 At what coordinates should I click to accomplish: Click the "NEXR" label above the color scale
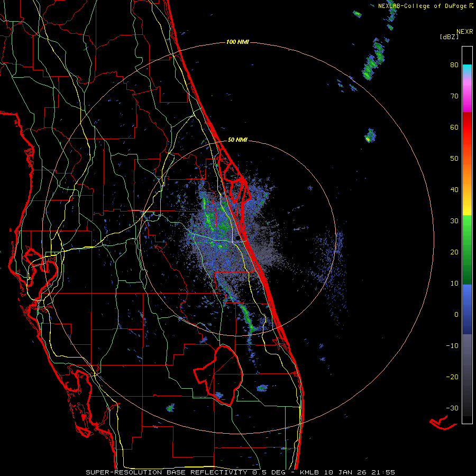(x=465, y=32)
